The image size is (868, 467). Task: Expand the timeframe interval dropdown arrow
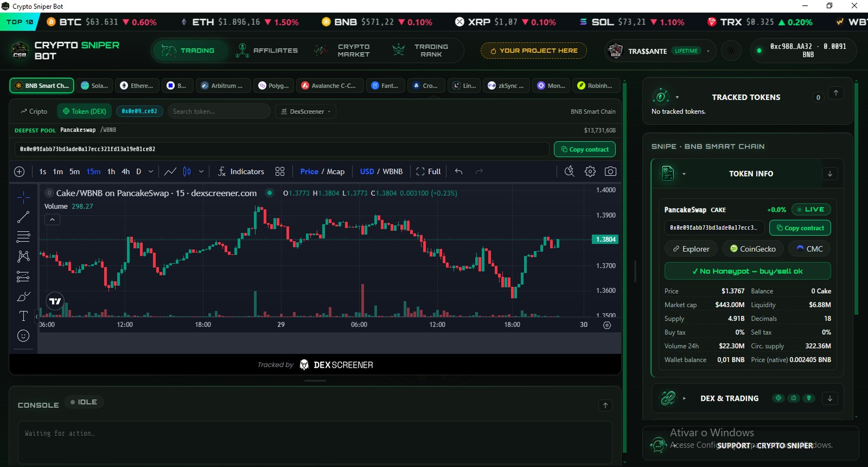tap(151, 172)
